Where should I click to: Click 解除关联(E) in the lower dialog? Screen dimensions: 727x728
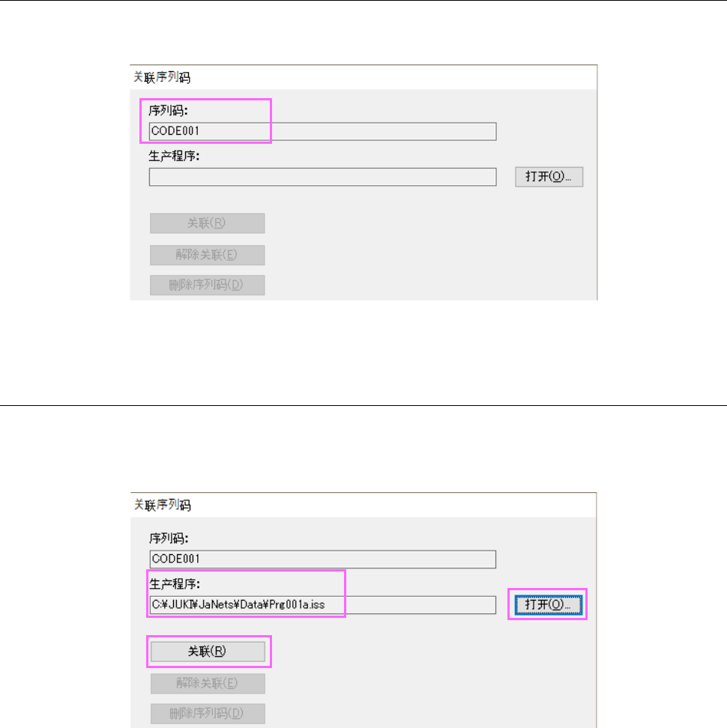pos(208,683)
